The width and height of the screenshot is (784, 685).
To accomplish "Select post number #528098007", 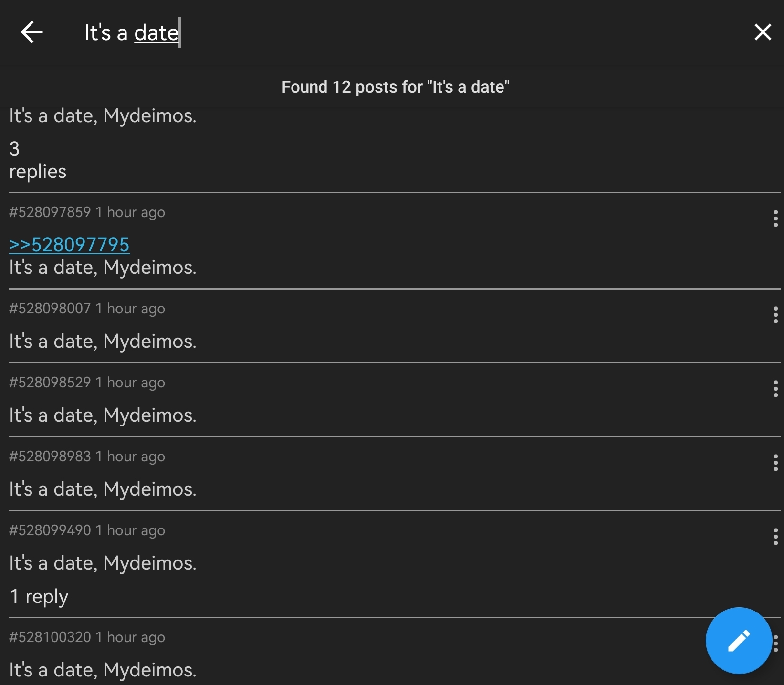I will [x=50, y=308].
